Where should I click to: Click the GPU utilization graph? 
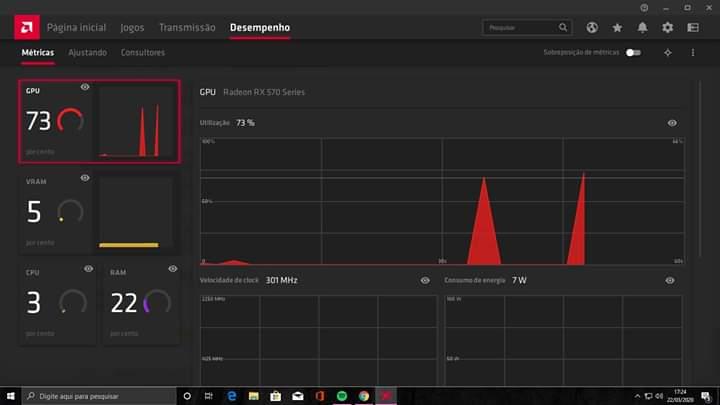pos(442,201)
